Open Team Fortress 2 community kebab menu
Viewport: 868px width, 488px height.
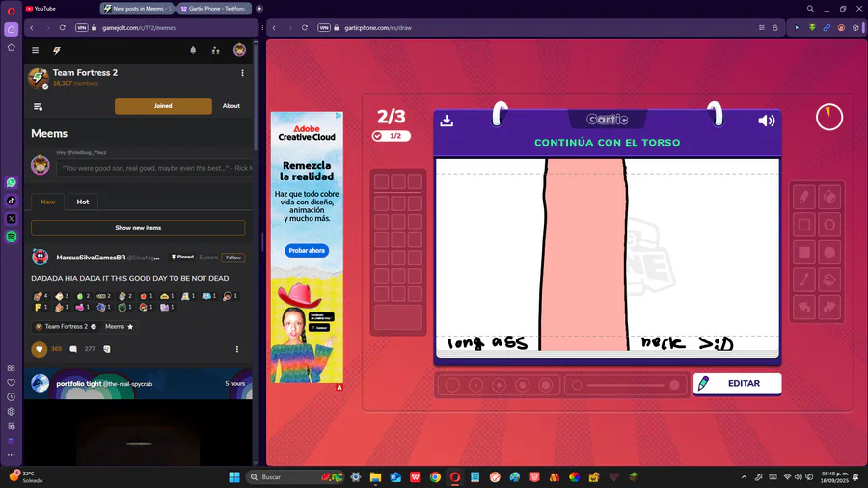click(x=242, y=73)
